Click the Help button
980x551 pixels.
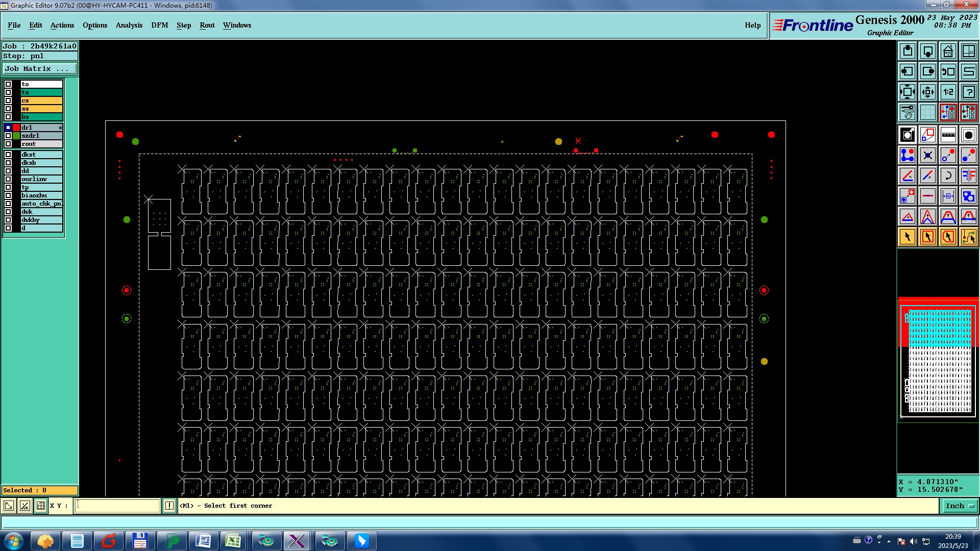(752, 25)
